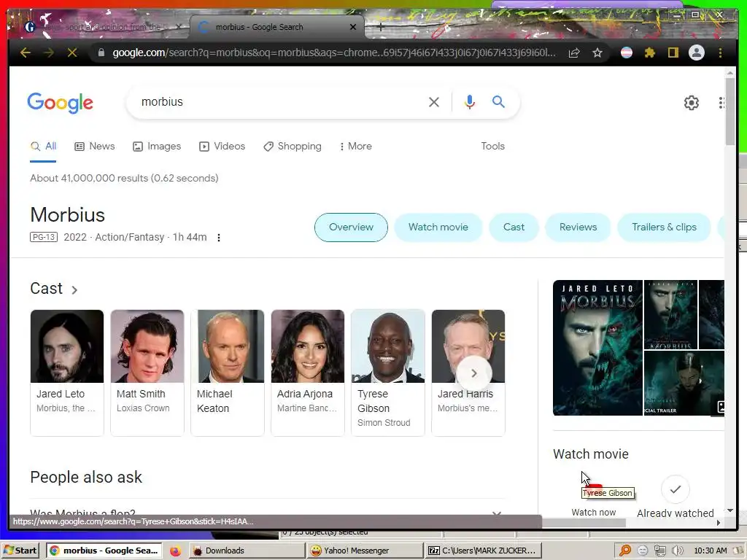Select the Trailers & clips chip
Image resolution: width=747 pixels, height=560 pixels.
[x=664, y=227]
